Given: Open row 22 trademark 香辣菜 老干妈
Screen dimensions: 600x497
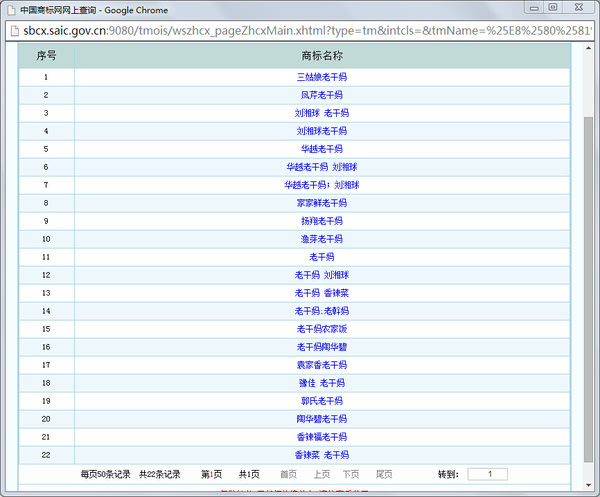Looking at the screenshot, I should click(x=322, y=455).
